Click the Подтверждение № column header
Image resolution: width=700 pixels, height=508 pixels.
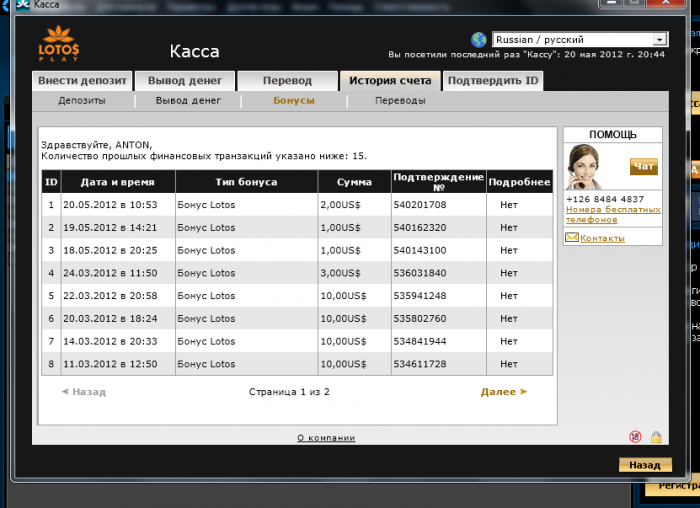[438, 182]
